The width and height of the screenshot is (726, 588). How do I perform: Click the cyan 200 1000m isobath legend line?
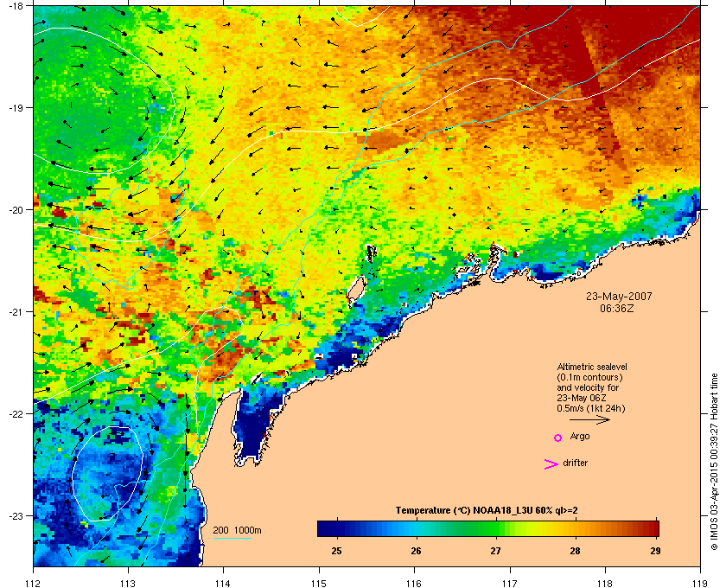232,538
